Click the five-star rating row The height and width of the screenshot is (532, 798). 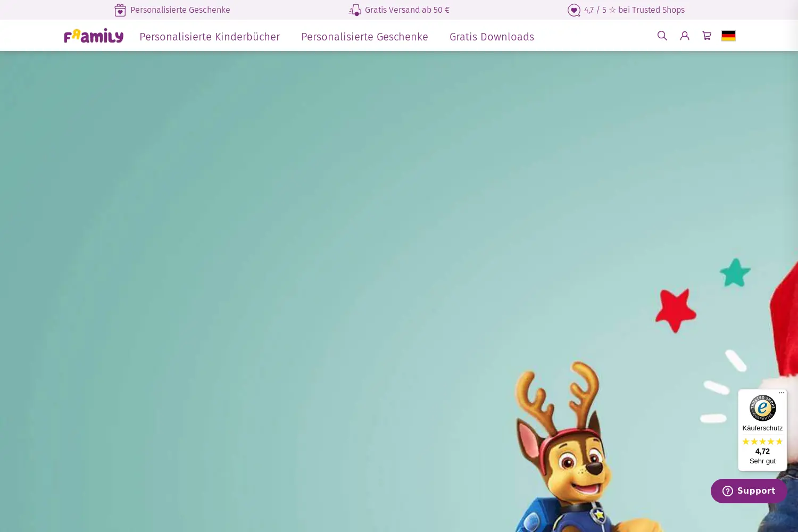tap(762, 442)
